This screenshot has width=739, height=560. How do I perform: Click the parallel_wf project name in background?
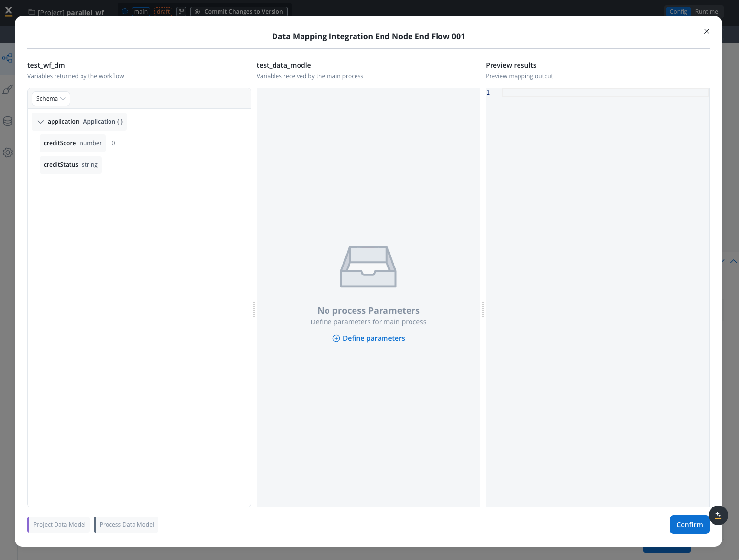[x=85, y=12]
